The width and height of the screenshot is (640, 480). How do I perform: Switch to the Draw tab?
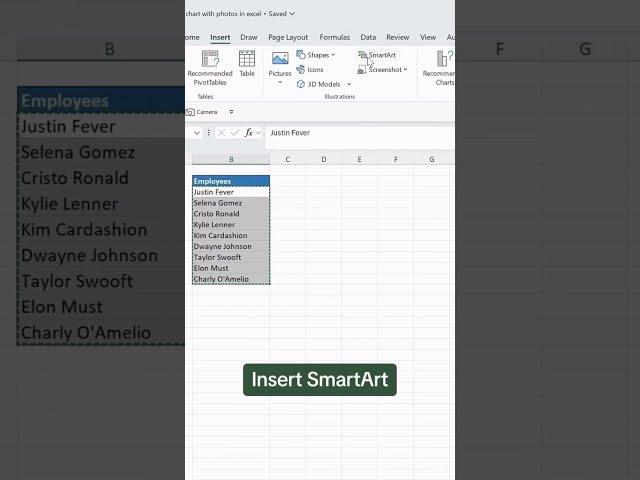click(248, 37)
